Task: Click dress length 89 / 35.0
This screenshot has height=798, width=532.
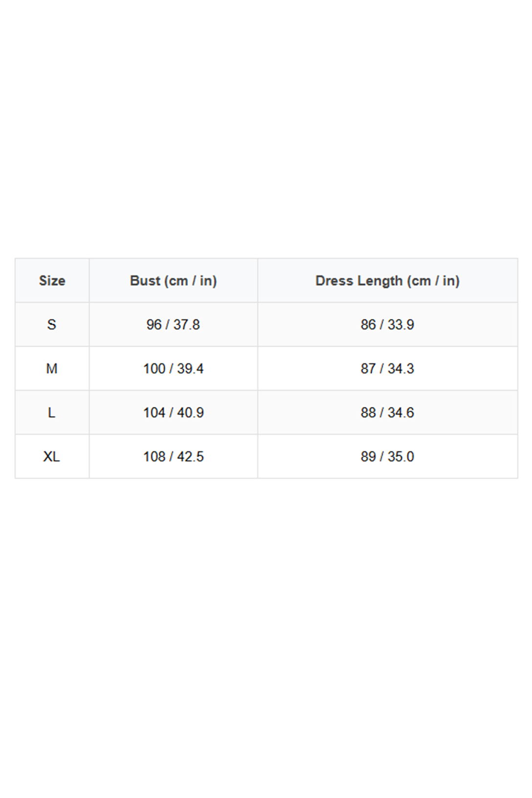Action: click(x=387, y=457)
